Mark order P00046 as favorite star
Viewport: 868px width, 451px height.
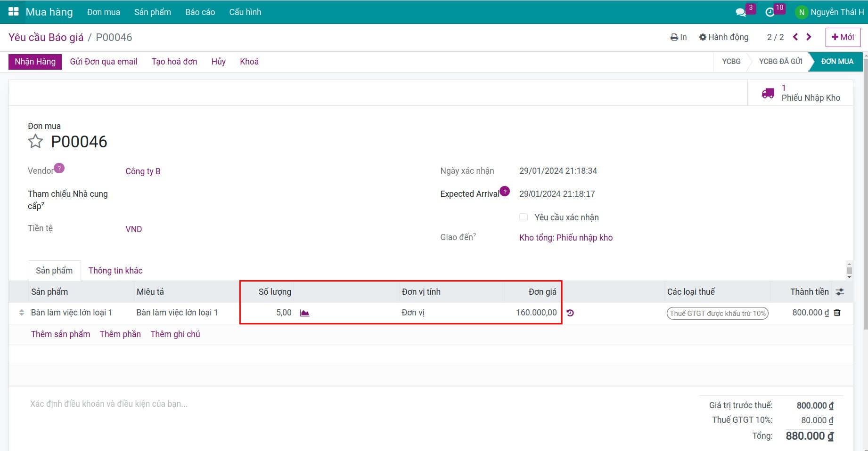coord(35,141)
